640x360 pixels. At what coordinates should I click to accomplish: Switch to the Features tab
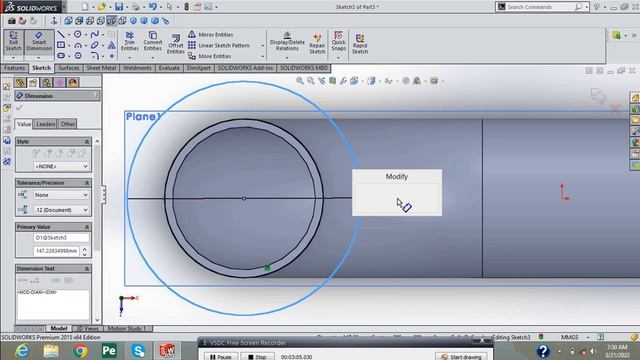(x=15, y=68)
